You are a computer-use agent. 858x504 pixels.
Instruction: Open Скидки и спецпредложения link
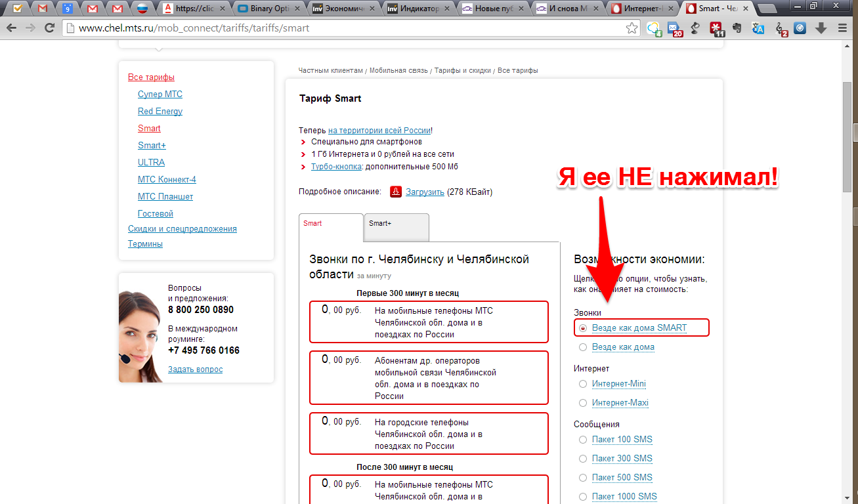(182, 228)
